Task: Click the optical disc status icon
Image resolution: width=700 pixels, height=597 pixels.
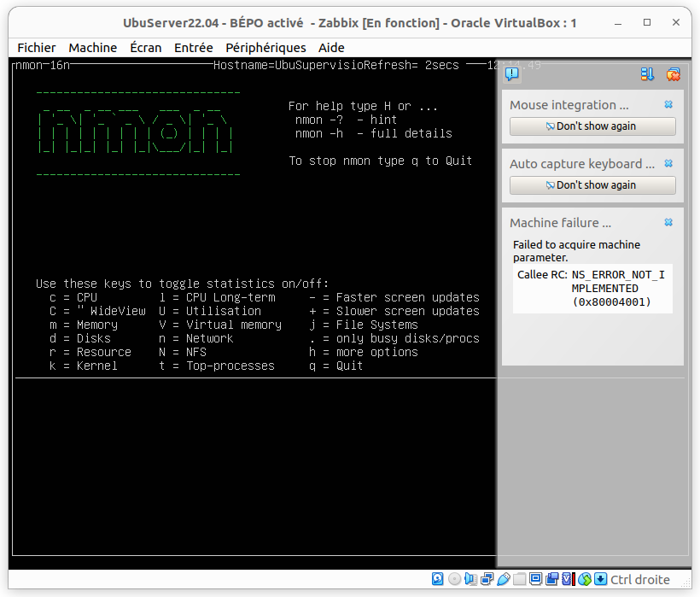Action: coord(454,579)
